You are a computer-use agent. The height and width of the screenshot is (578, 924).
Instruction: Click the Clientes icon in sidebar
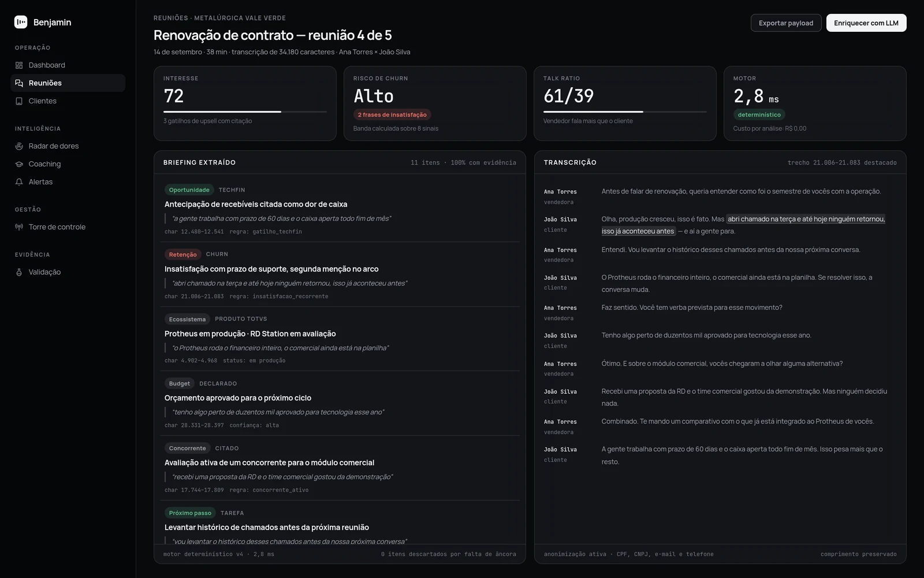[x=19, y=101]
